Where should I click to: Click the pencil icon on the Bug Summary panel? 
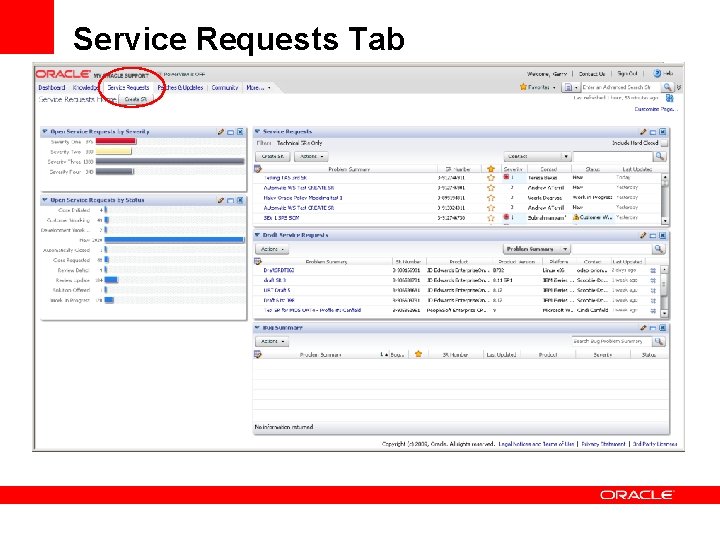pos(643,328)
